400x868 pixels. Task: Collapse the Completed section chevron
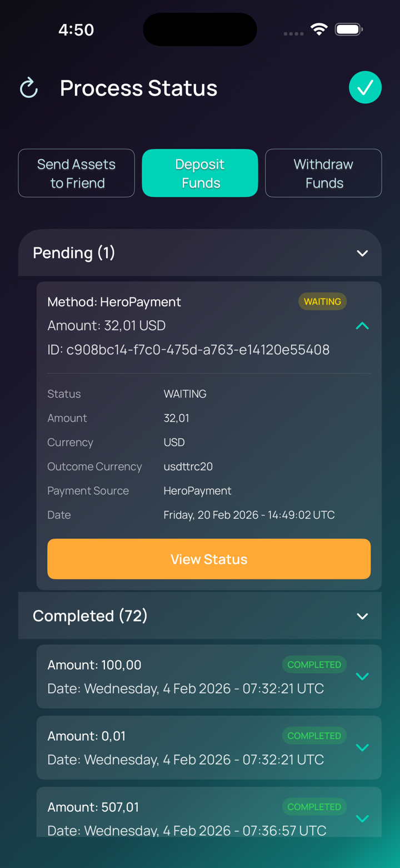pyautogui.click(x=362, y=616)
